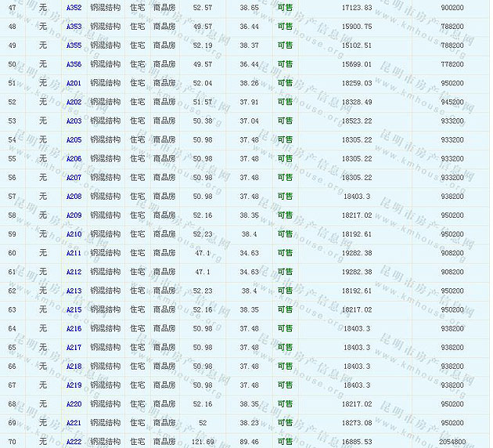Open the A352 room link
Viewport: 493px width, 448px height.
click(x=74, y=8)
